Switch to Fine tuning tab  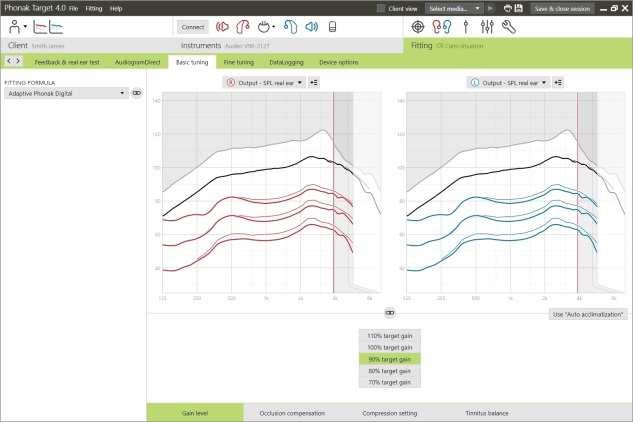[x=239, y=62]
